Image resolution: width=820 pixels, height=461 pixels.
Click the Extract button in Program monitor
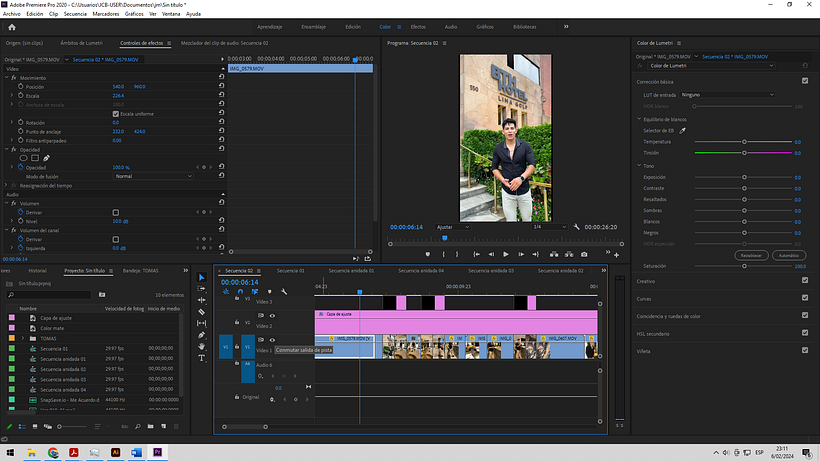[x=569, y=255]
